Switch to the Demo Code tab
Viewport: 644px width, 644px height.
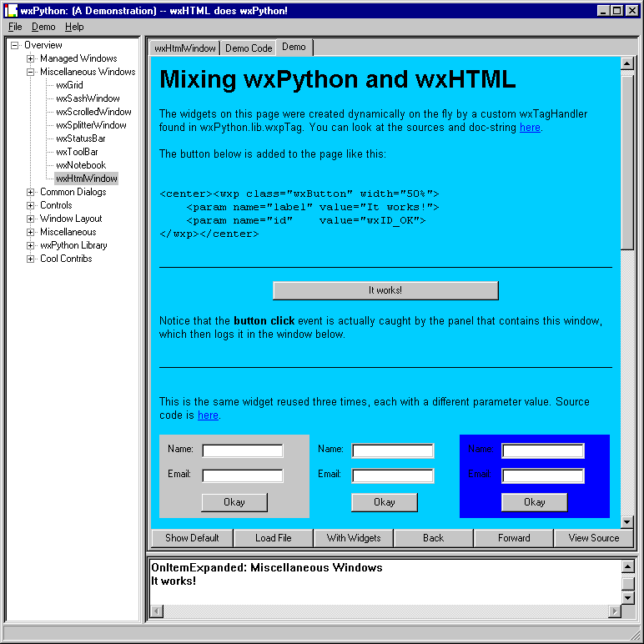point(249,48)
